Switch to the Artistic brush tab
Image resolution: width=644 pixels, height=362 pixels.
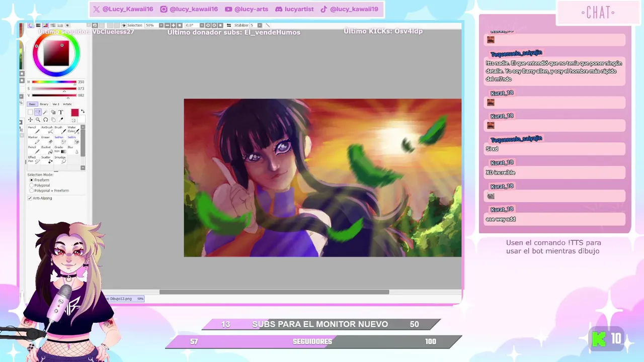coord(67,104)
